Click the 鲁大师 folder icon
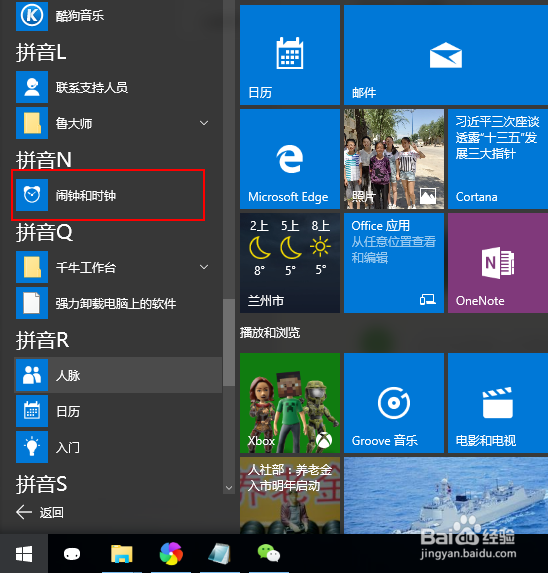This screenshot has width=548, height=573. (32, 123)
